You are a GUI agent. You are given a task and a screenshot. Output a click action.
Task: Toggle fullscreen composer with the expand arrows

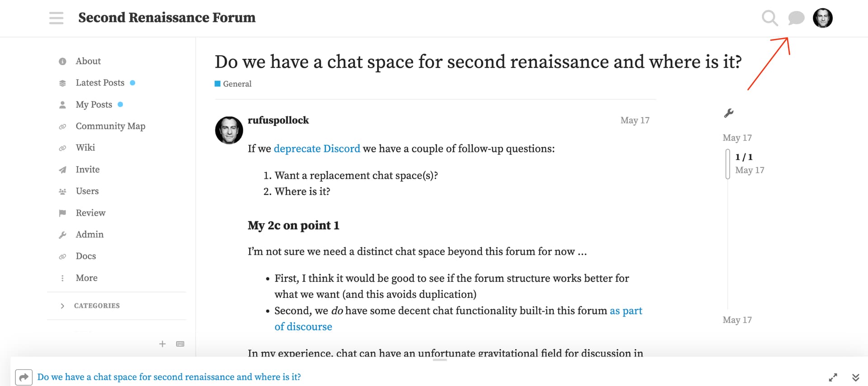pyautogui.click(x=833, y=377)
